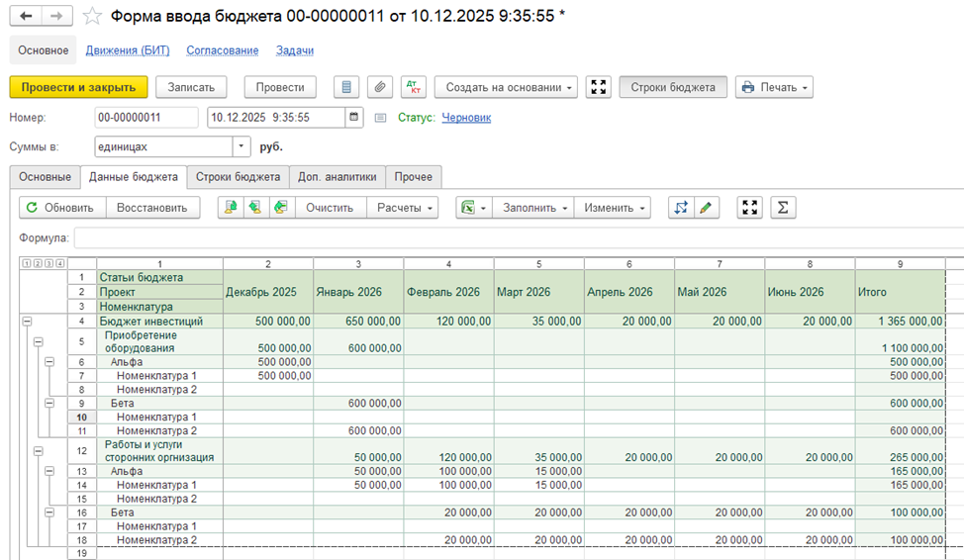Open attached files via the paperclip icon

click(380, 87)
